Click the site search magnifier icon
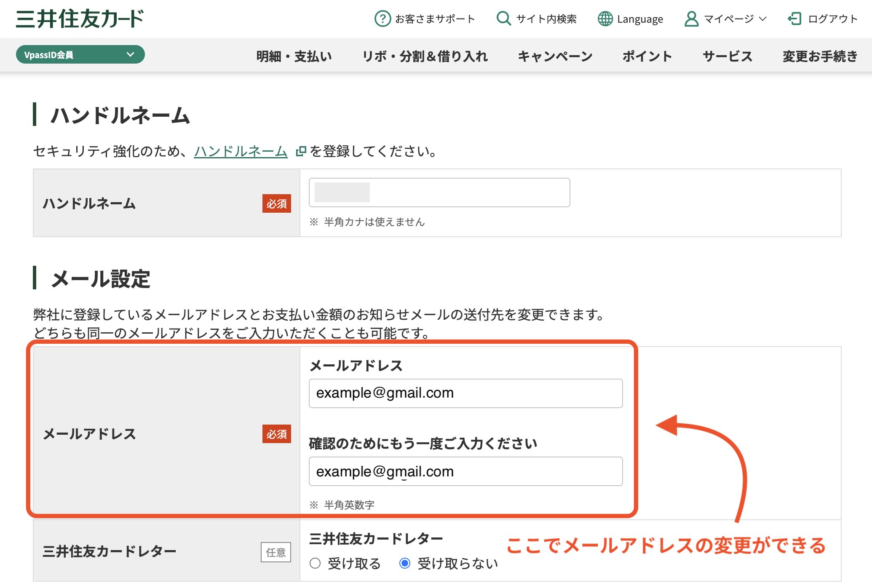Screen dimensions: 872x588 (x=503, y=19)
